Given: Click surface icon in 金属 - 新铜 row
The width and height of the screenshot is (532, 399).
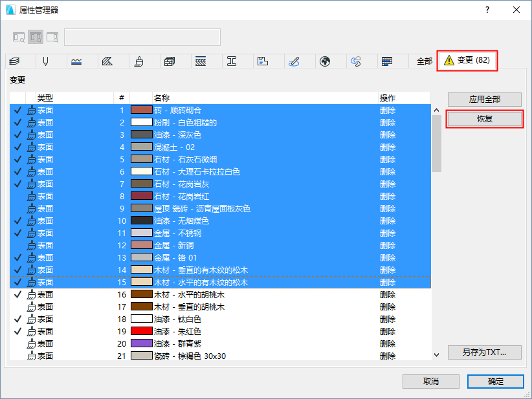Looking at the screenshot, I should [31, 246].
